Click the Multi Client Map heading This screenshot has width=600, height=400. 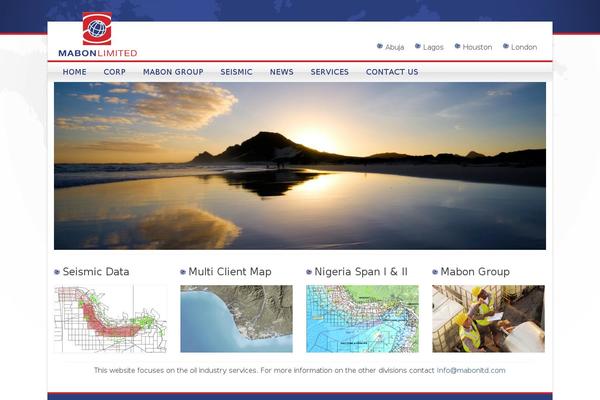point(230,272)
